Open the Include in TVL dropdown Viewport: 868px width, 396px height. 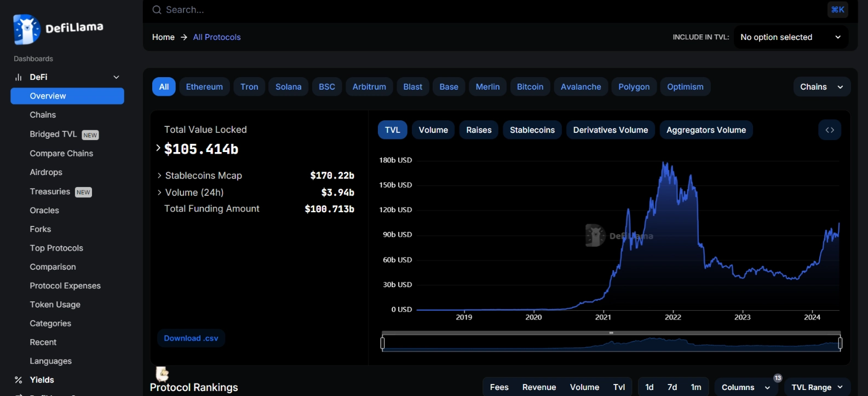point(791,37)
